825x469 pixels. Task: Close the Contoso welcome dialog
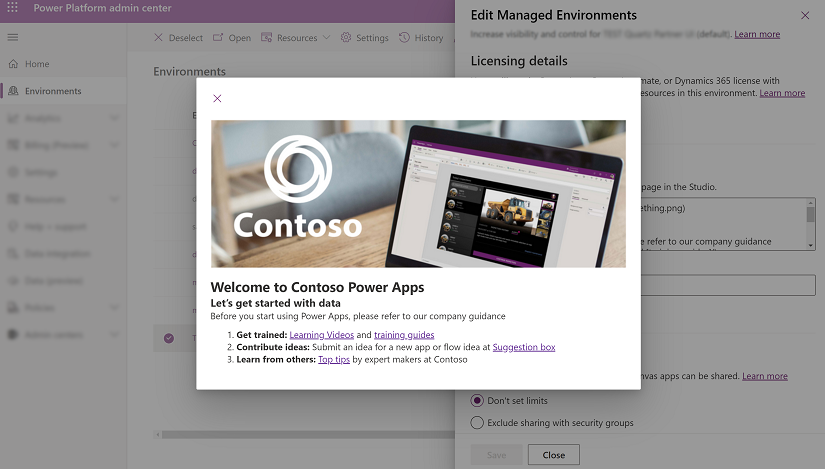click(217, 98)
